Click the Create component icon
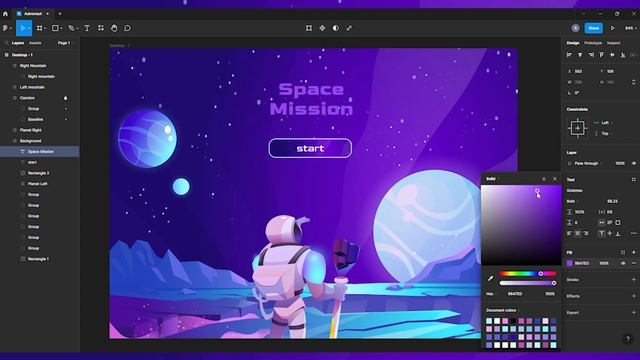 pyautogui.click(x=322, y=28)
